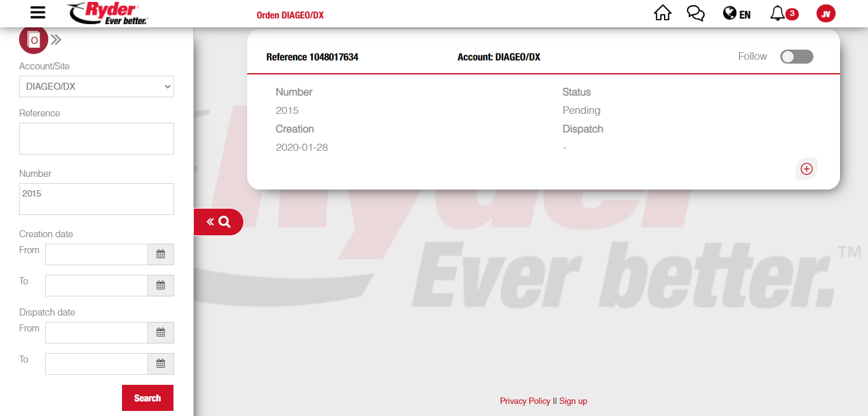Open Creation date From calendar picker
The width and height of the screenshot is (868, 416).
click(161, 254)
